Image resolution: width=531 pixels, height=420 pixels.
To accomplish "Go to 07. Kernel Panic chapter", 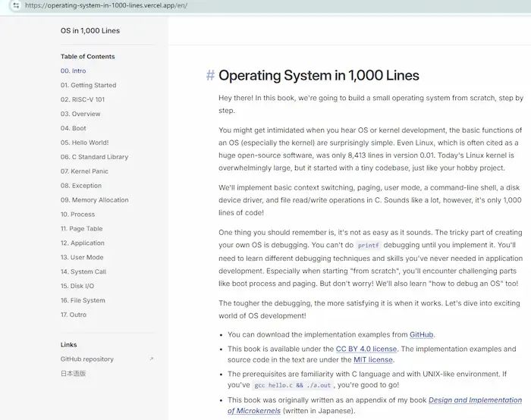I will [84, 171].
